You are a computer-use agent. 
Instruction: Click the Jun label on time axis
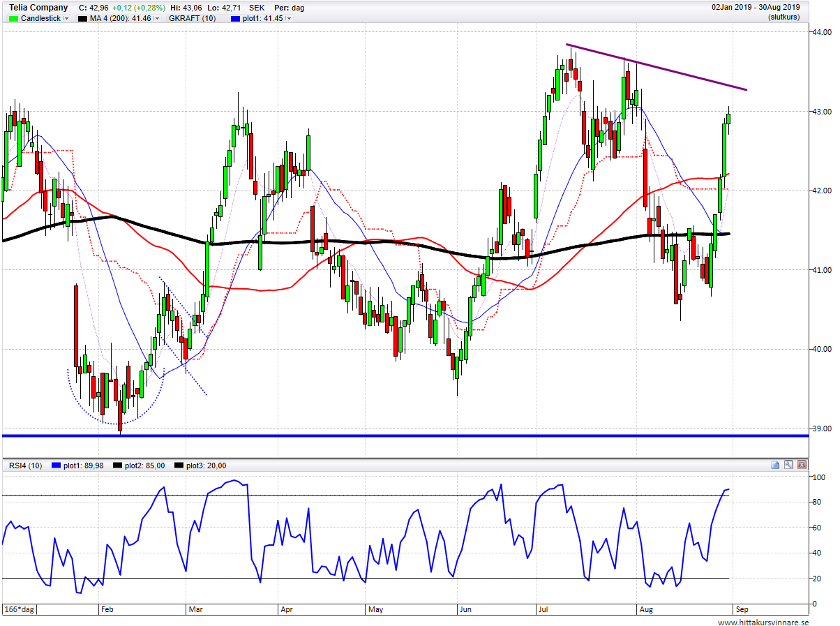click(x=465, y=609)
